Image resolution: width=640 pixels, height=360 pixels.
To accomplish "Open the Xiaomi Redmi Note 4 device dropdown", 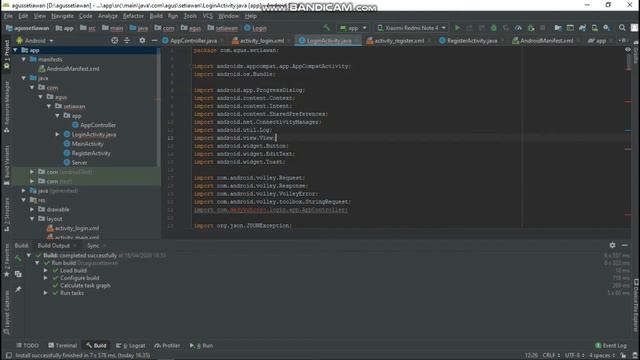I will [411, 28].
